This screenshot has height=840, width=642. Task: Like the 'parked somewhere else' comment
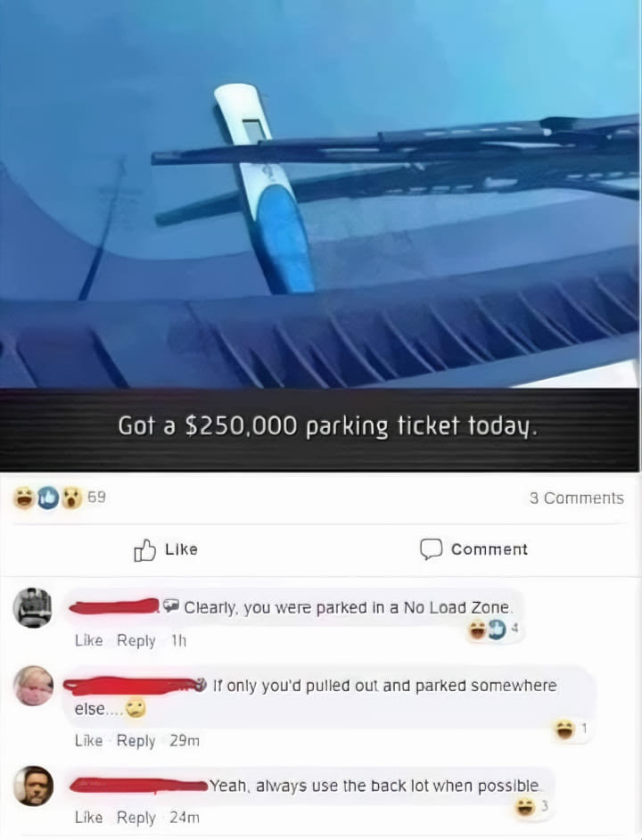coord(88,740)
